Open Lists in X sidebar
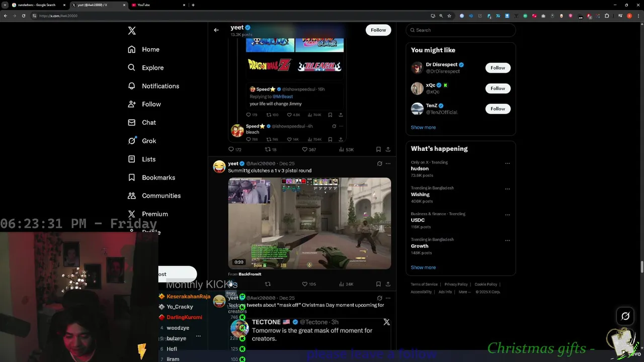This screenshot has height=362, width=644. point(142,159)
